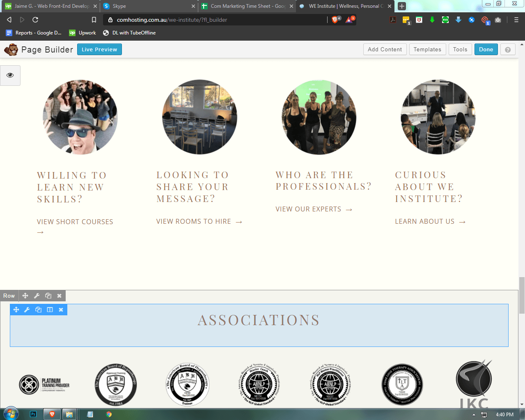Click the address bar URL
525x420 pixels.
(x=172, y=20)
